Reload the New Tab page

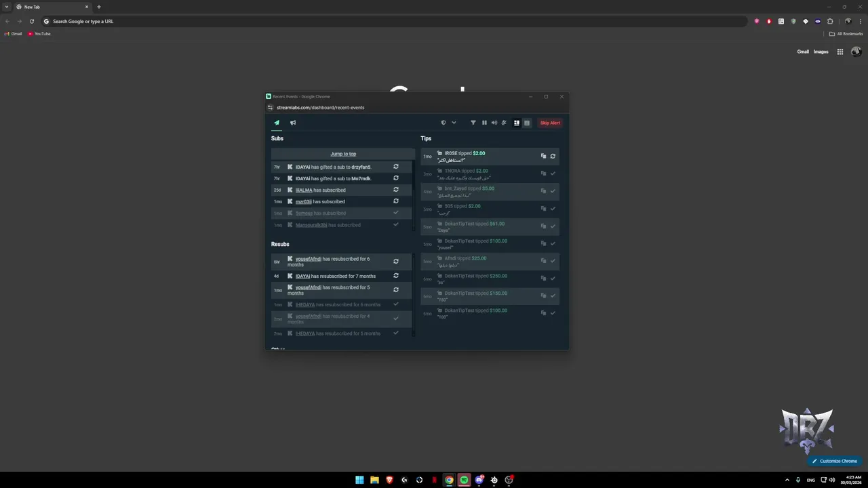(32, 21)
